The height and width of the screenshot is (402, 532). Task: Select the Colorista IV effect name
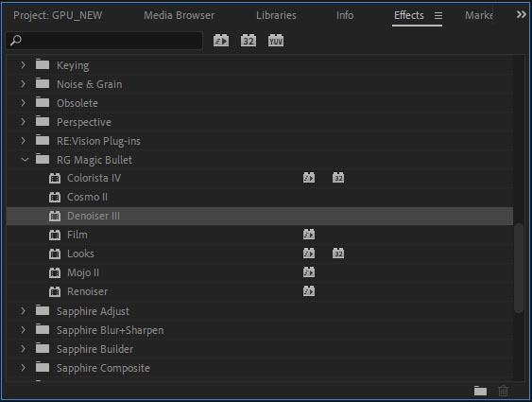coord(94,178)
